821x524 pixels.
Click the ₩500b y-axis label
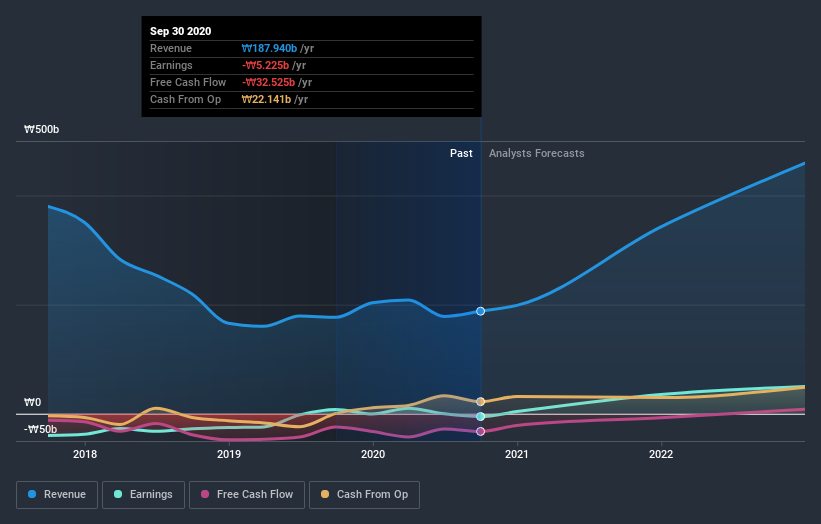point(41,129)
